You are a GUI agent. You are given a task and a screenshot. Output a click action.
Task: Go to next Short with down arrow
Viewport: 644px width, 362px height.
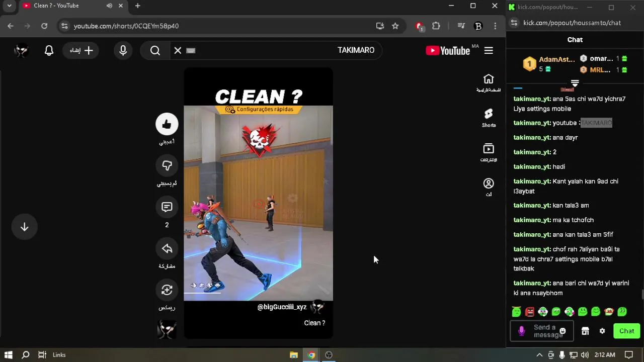coord(24,227)
